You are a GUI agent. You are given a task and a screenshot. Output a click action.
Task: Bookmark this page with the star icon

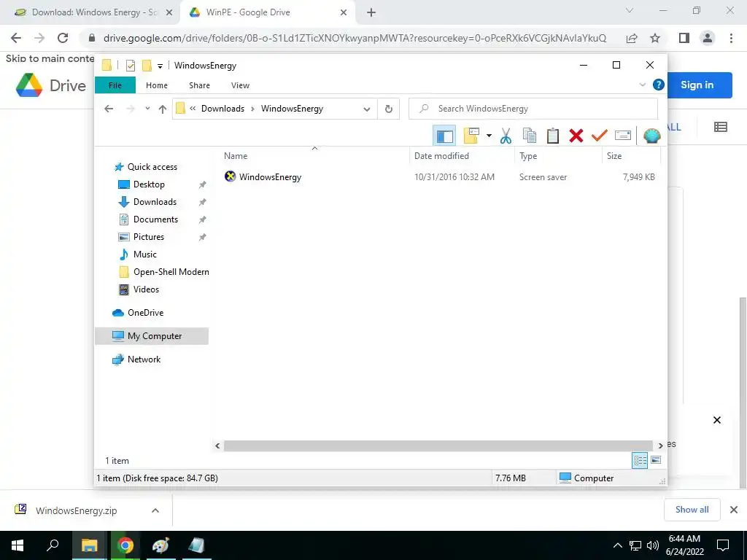(x=655, y=38)
